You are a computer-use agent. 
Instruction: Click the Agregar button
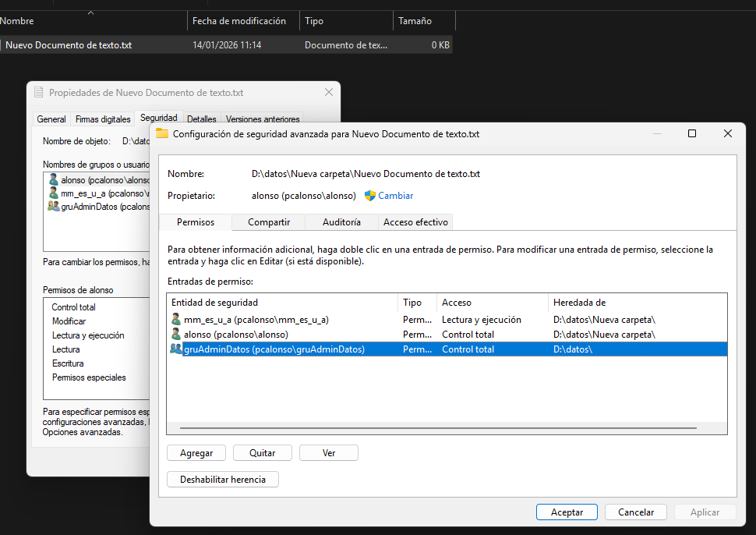click(196, 453)
